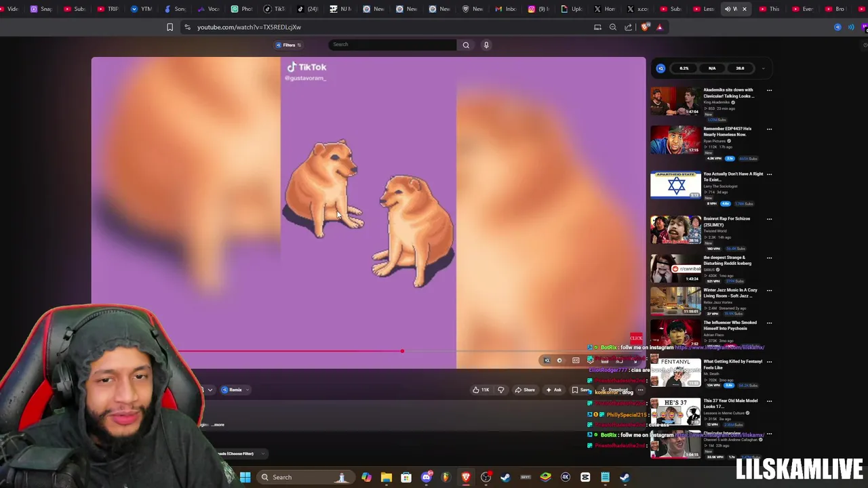Click the 26.8 stat pill

pyautogui.click(x=740, y=68)
